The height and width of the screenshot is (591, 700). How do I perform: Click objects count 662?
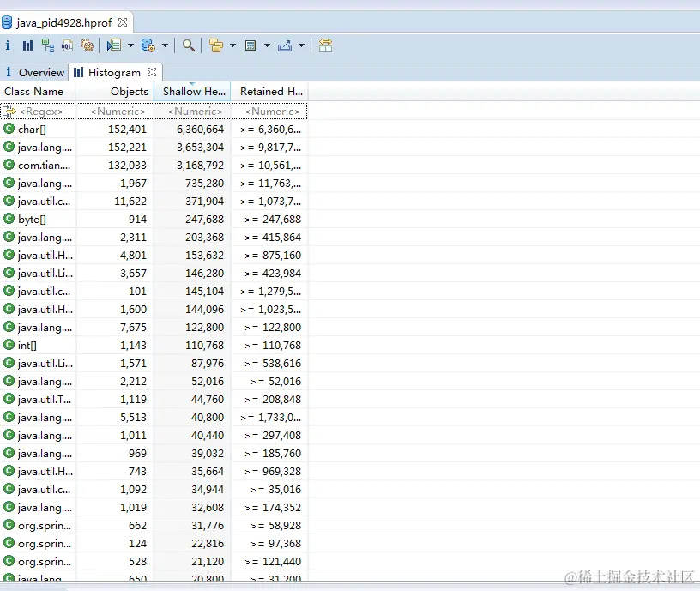click(137, 526)
